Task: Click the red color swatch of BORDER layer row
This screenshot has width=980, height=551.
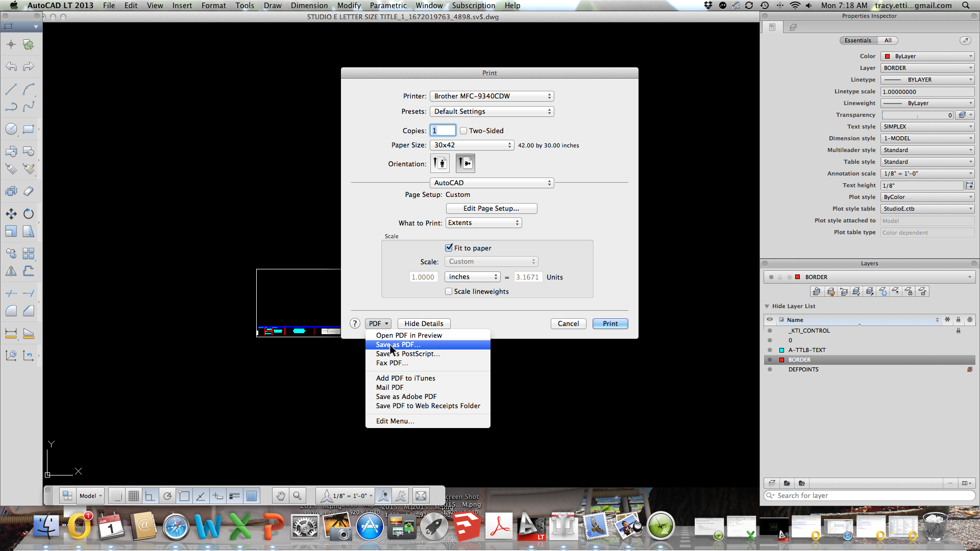Action: [x=781, y=360]
